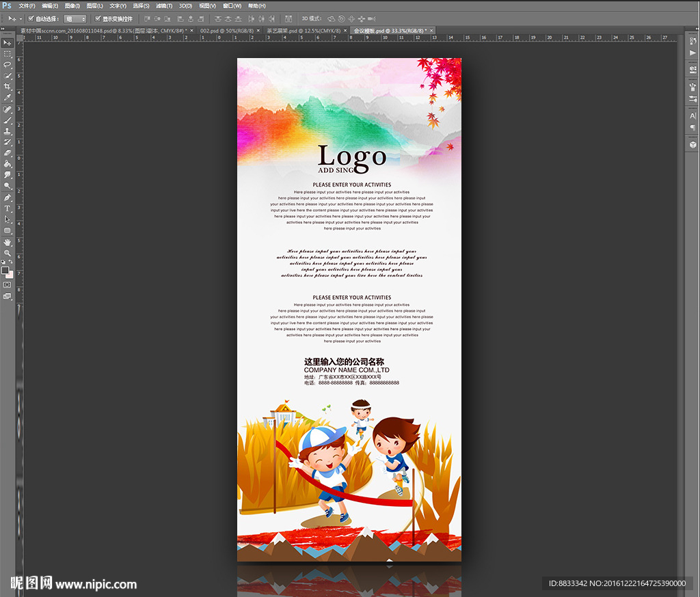This screenshot has height=597, width=700.
Task: Switch to the 茶艺展架.psd document tab
Action: click(301, 31)
